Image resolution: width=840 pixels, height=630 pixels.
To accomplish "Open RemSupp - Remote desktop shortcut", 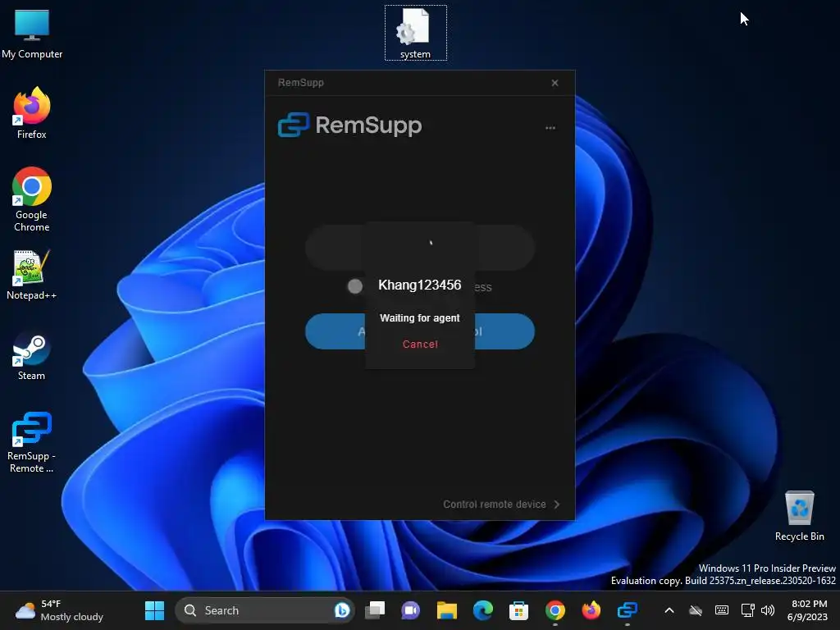I will pos(32,442).
